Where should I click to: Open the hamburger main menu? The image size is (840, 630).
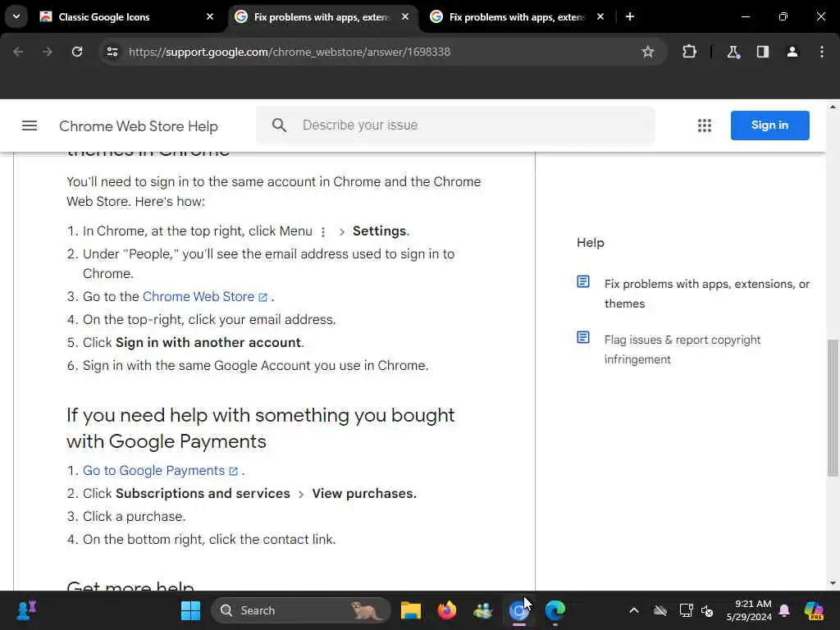[x=30, y=126]
